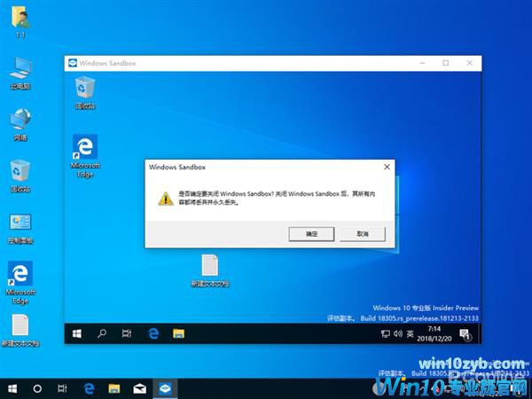
Task: Maximize the Windows Sandbox window
Action: (x=446, y=63)
